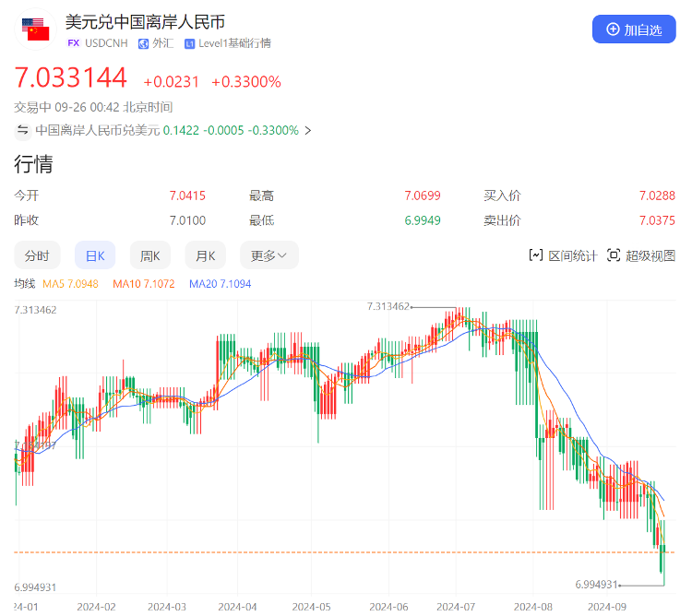Click the current price 7.033144
Screen dimensions: 692x616
(71, 77)
